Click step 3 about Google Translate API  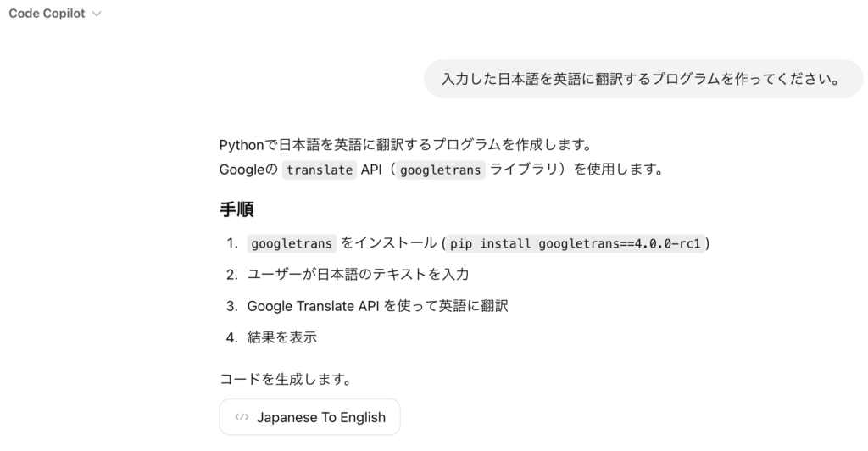pos(377,306)
